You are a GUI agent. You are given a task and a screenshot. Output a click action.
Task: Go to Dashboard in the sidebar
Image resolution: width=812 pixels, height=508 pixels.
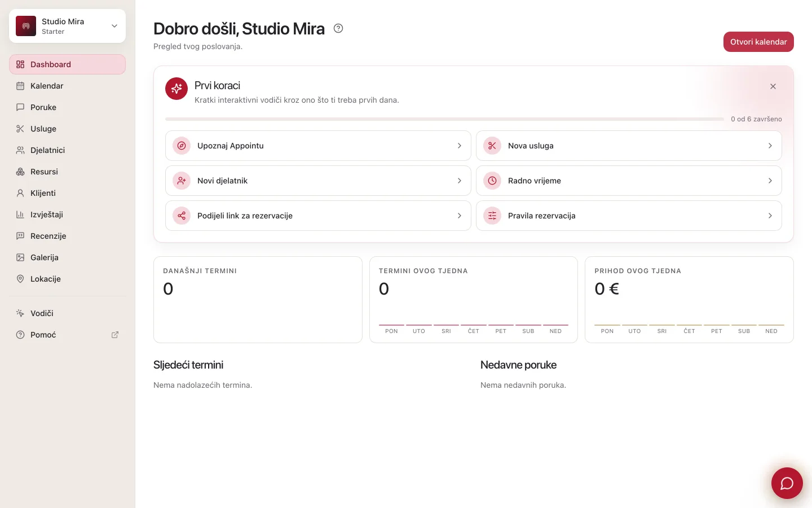[67, 64]
